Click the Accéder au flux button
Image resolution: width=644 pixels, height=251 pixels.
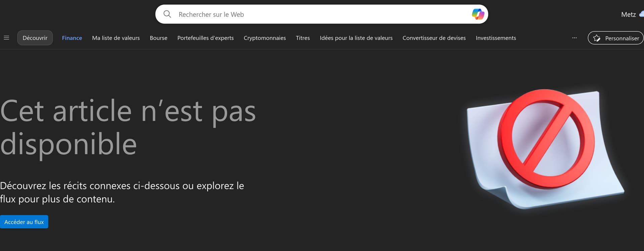24,222
